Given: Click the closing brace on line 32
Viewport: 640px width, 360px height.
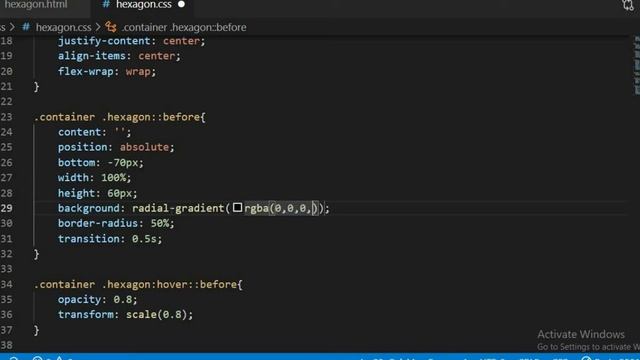Looking at the screenshot, I should (36, 254).
